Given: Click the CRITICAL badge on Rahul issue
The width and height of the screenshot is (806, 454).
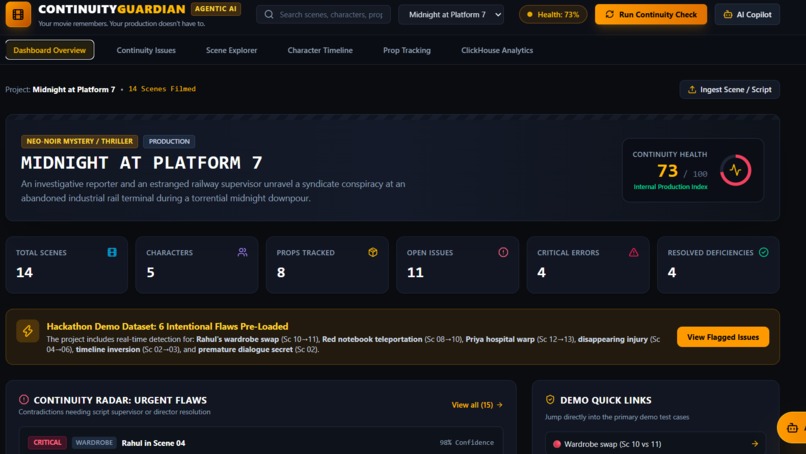Looking at the screenshot, I should (x=47, y=442).
